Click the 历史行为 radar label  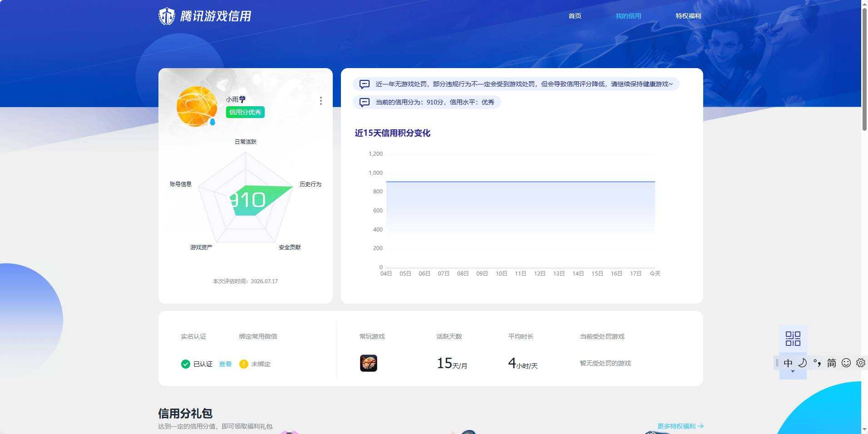point(311,184)
